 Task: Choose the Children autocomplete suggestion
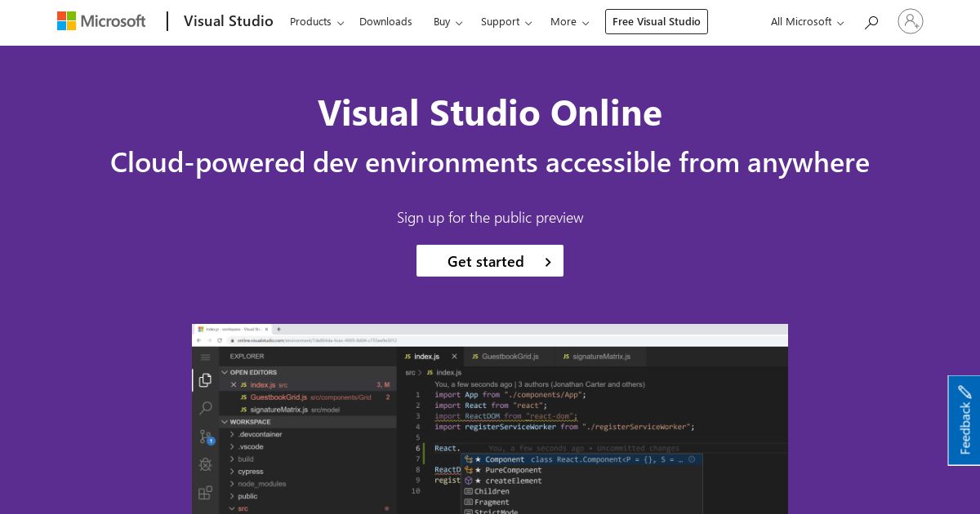pyautogui.click(x=582, y=491)
